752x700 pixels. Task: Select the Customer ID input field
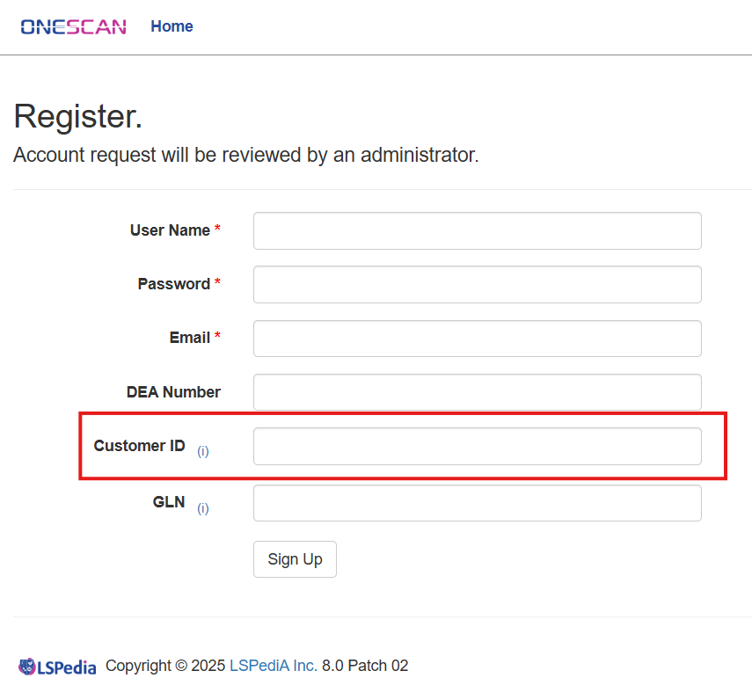[478, 447]
